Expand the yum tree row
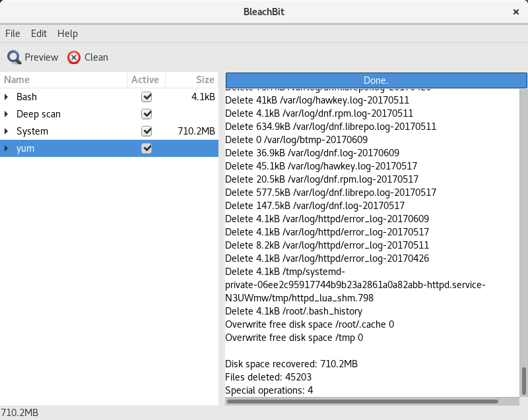 pos(6,148)
